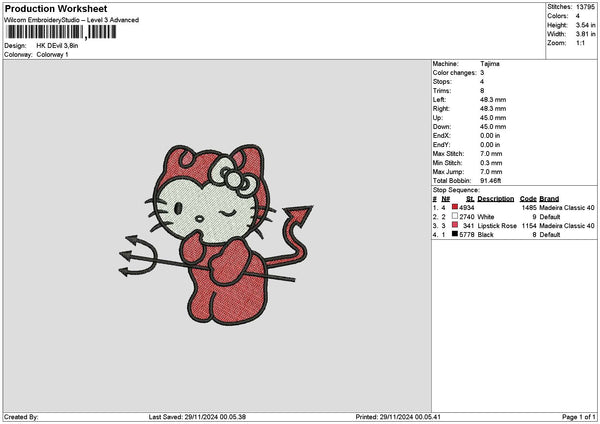Click the design name "HK DEvil 3,8in"
The image size is (600, 424).
(57, 46)
